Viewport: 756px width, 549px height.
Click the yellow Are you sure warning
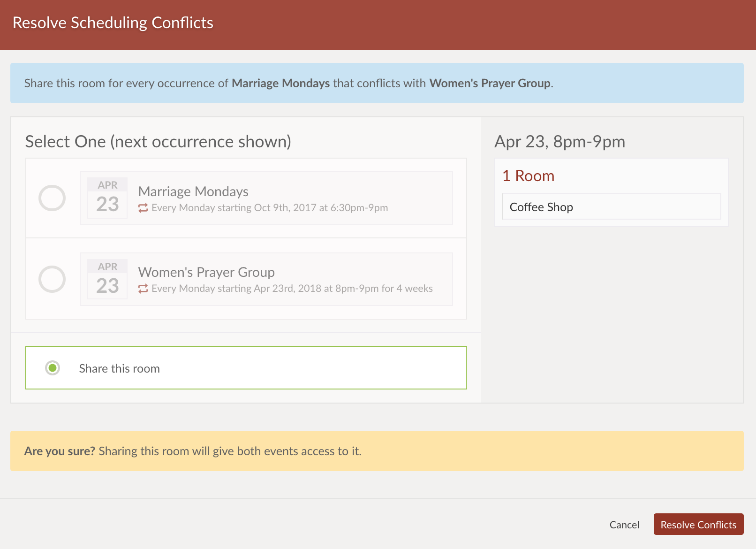pos(377,451)
